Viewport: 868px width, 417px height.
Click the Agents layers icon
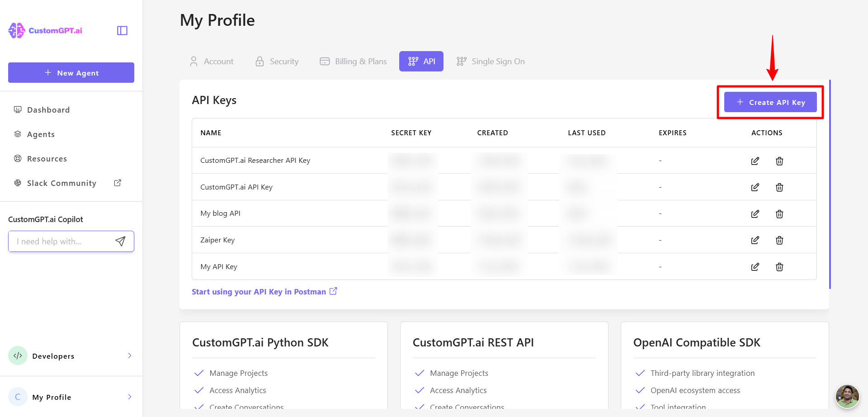coord(18,134)
